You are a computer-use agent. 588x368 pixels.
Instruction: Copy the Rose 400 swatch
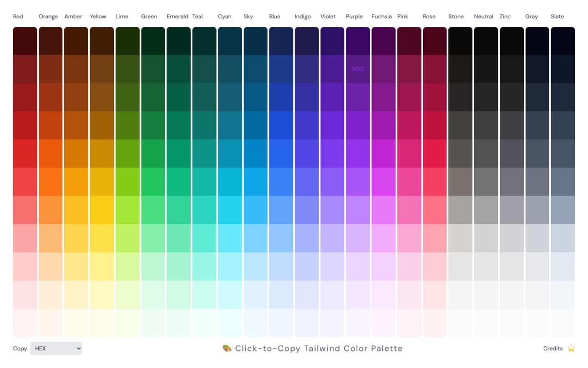pos(435,210)
